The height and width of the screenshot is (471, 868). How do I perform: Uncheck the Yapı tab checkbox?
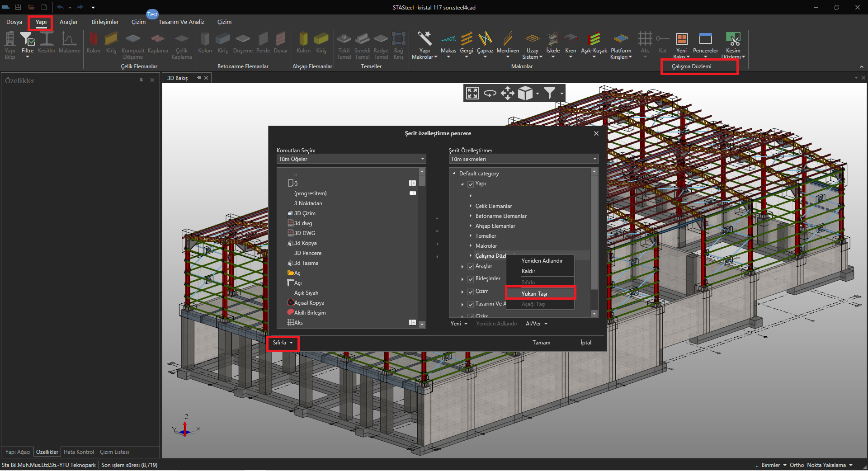[471, 184]
